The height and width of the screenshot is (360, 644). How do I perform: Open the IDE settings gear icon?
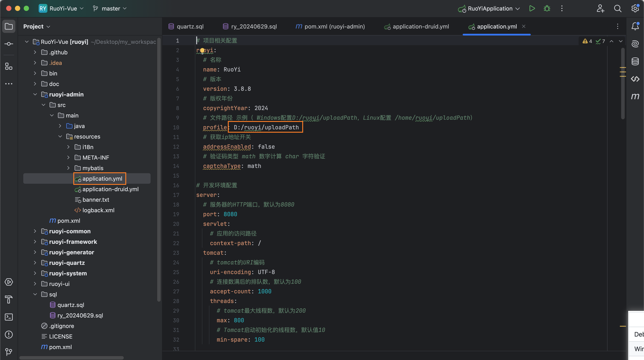(635, 9)
